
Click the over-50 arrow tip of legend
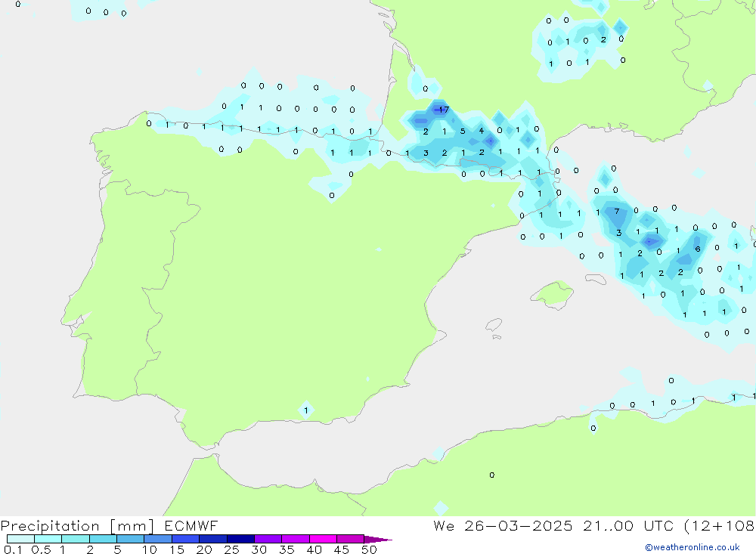(378, 540)
